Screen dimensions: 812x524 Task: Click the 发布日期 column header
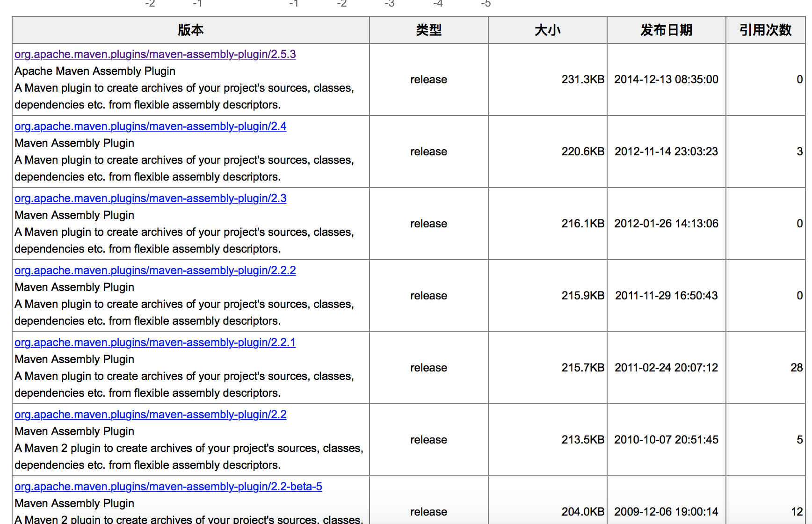[667, 30]
